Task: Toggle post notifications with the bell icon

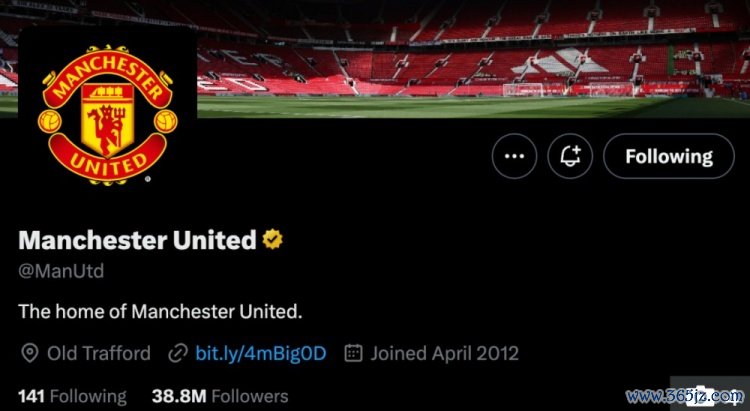Action: [572, 157]
